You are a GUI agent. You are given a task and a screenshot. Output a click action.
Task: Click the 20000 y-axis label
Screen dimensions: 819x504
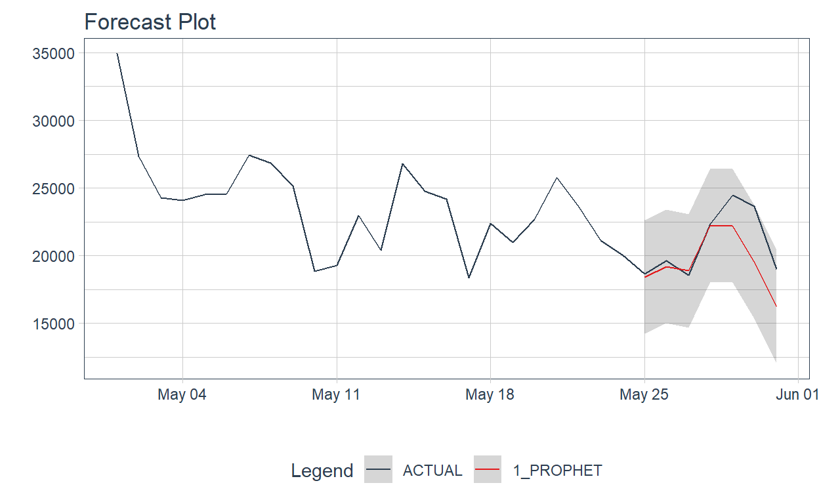pyautogui.click(x=54, y=256)
